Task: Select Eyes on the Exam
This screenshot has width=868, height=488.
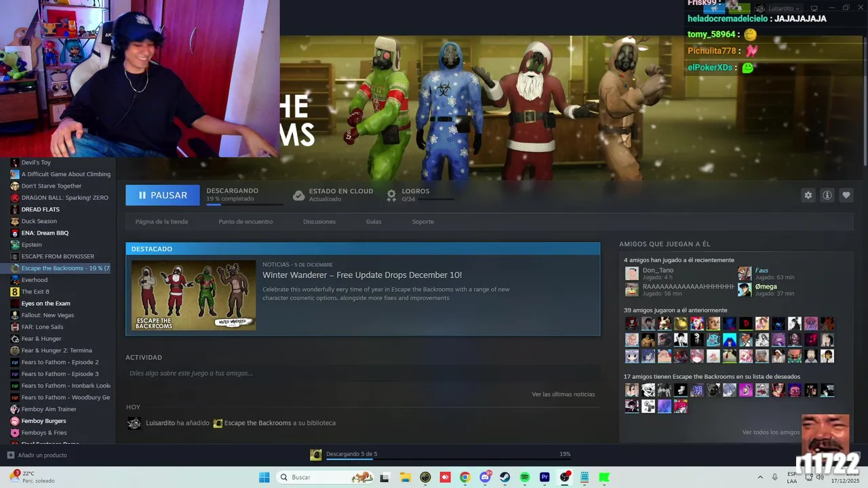Action: pos(45,304)
